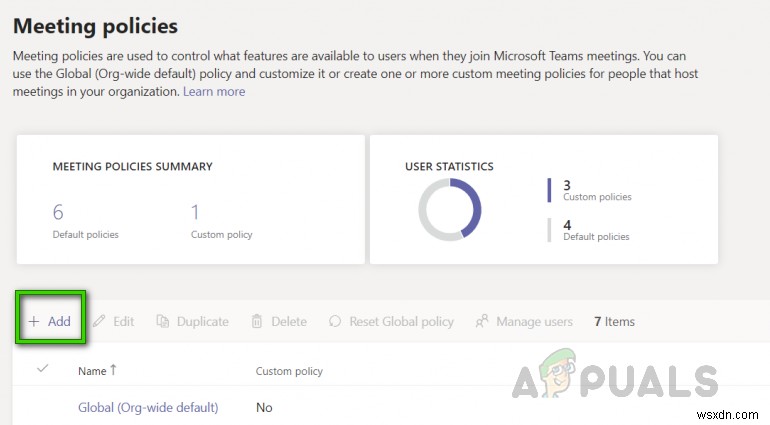This screenshot has height=425, width=770.
Task: Tick the select-all checkmark in table header
Action: point(42,370)
